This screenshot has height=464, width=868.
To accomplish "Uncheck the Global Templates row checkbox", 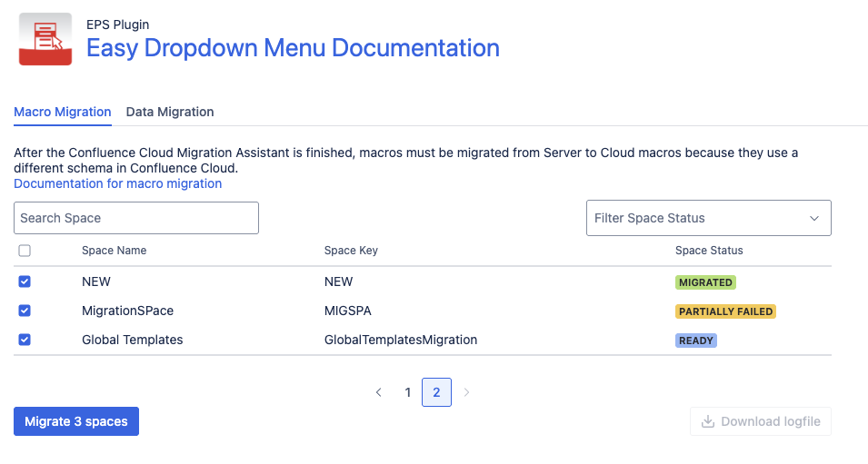I will pos(25,340).
